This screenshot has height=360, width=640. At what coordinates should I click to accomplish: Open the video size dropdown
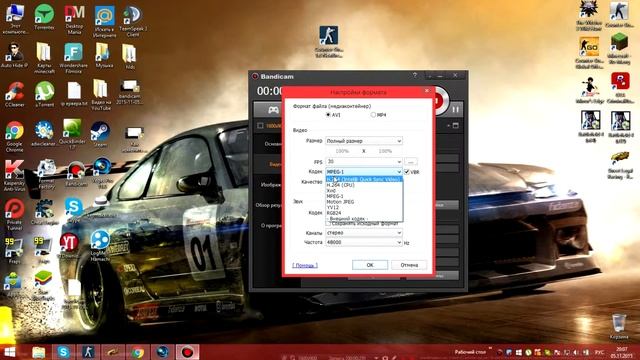coord(364,141)
